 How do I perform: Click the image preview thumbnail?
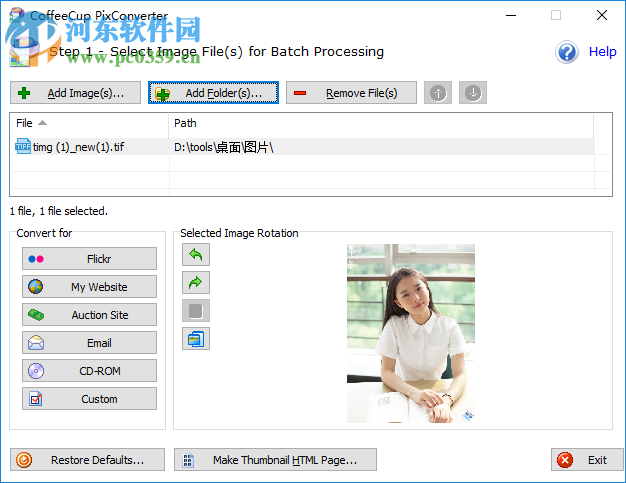click(411, 333)
